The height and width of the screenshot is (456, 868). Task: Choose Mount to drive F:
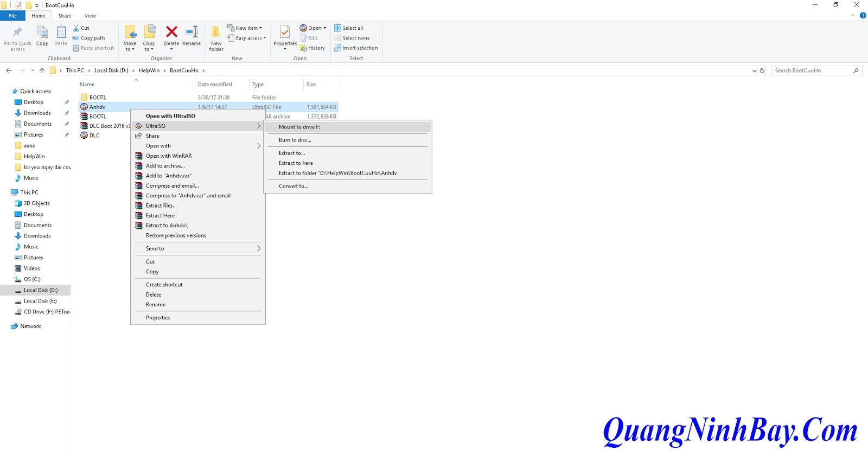[x=347, y=127]
